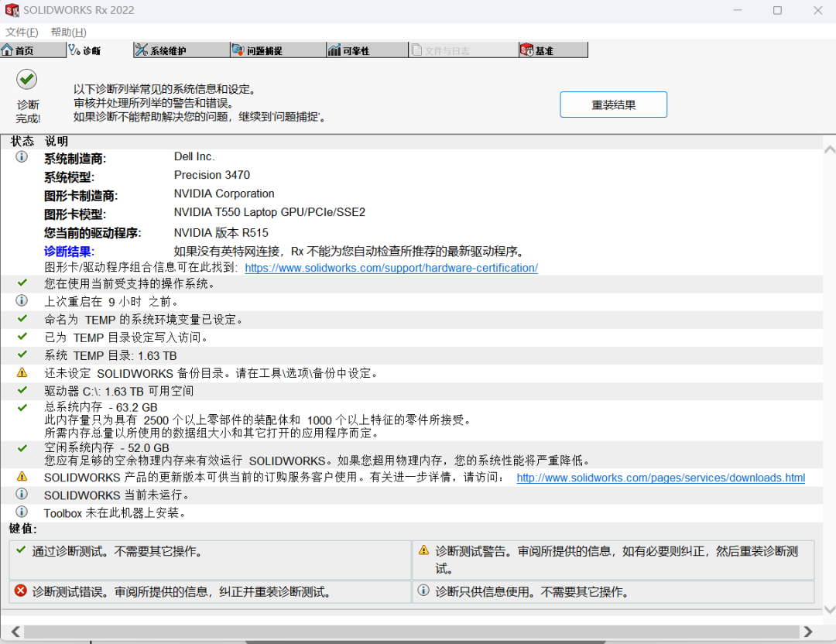Select the NVIDIA Corporation text

tap(224, 194)
